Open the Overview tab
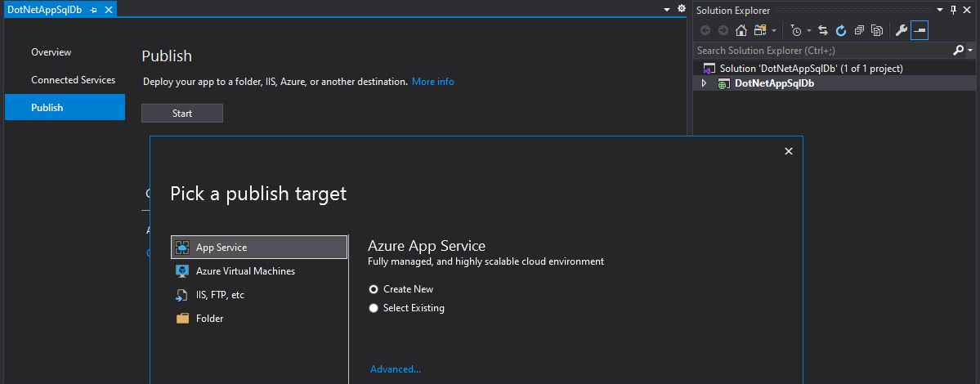This screenshot has width=980, height=384. (x=51, y=52)
